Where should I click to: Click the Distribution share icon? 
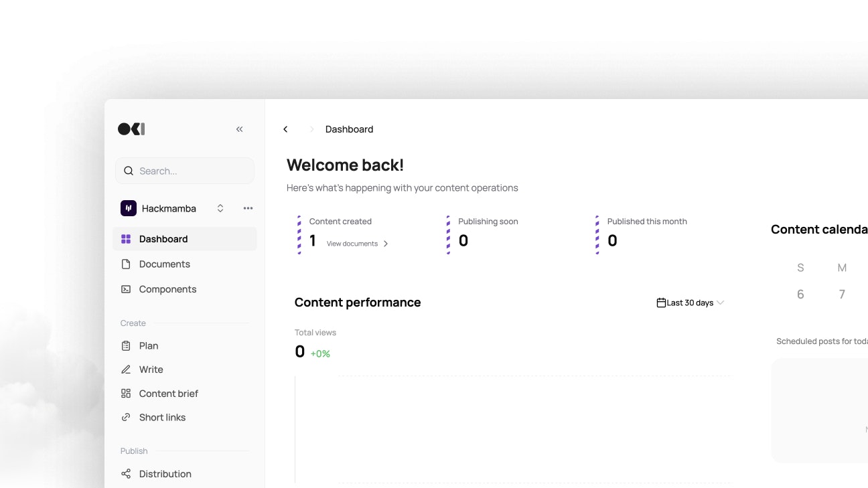tap(126, 474)
